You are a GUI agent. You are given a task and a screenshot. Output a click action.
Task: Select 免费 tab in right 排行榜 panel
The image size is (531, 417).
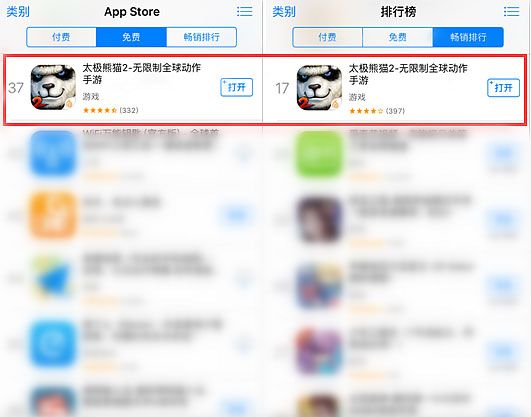click(x=398, y=37)
